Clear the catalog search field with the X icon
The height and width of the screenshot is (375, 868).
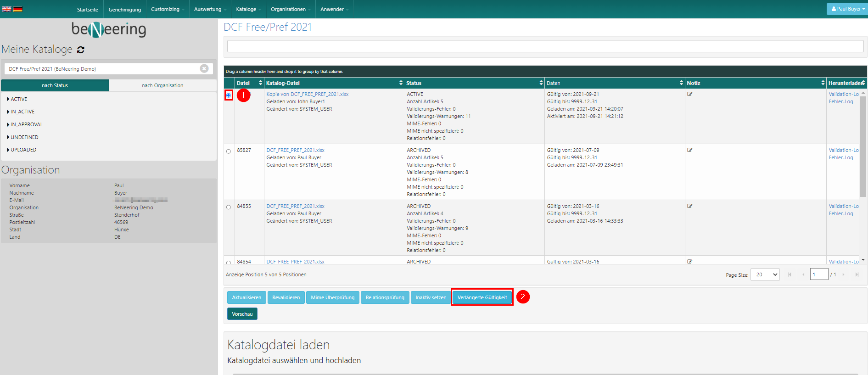tap(204, 68)
